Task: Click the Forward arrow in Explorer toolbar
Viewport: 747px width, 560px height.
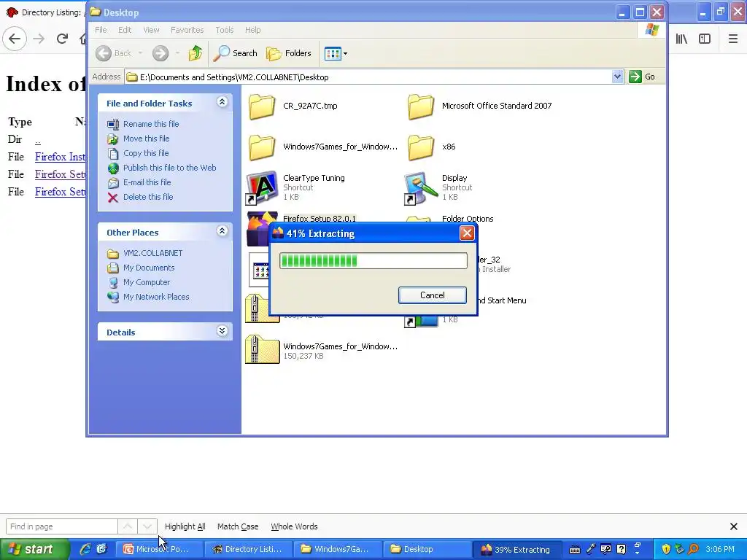Action: 160,53
